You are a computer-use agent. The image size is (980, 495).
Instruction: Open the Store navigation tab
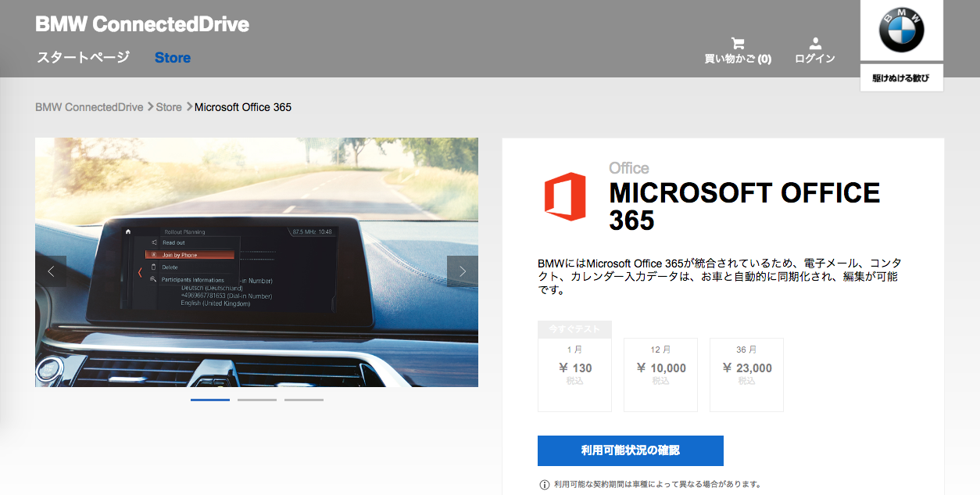(173, 58)
